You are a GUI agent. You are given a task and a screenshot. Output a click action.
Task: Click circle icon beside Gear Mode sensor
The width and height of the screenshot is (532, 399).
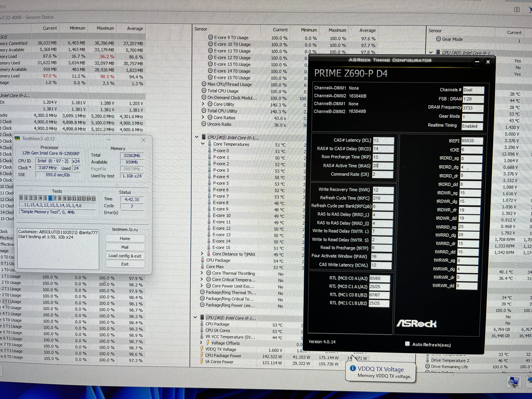tap(438, 39)
